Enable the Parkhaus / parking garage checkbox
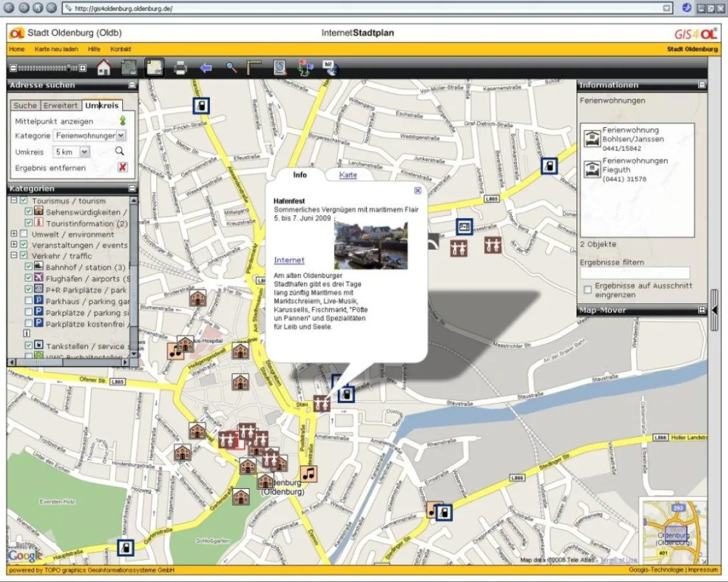 [28, 301]
